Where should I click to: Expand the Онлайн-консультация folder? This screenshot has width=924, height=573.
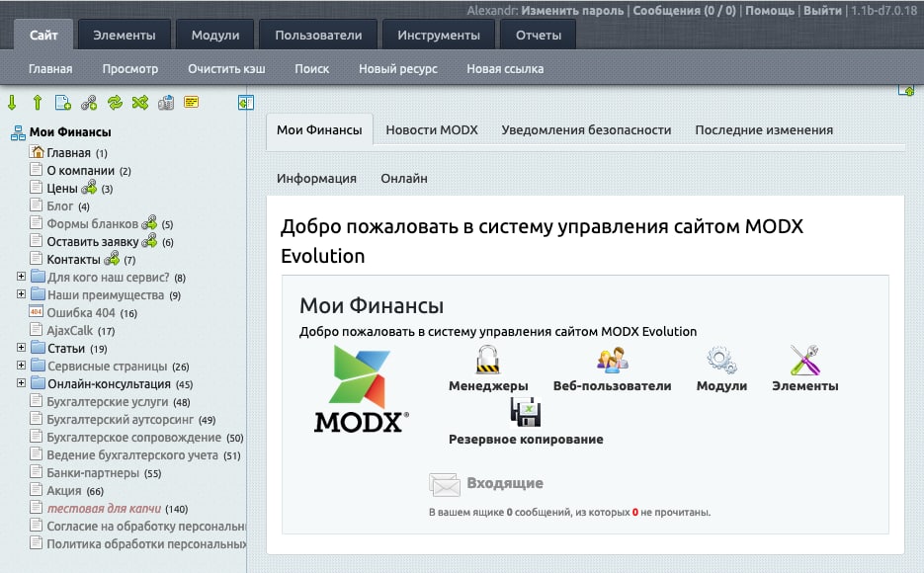tap(21, 382)
